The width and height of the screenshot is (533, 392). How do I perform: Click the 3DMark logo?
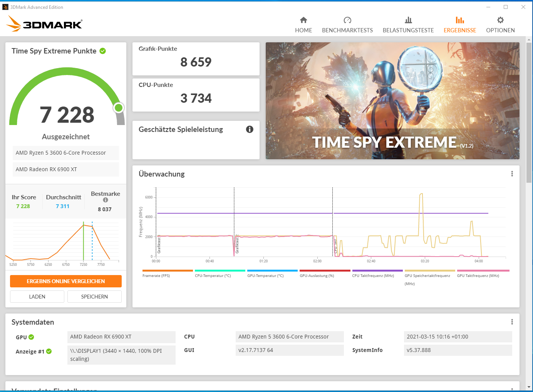[44, 23]
